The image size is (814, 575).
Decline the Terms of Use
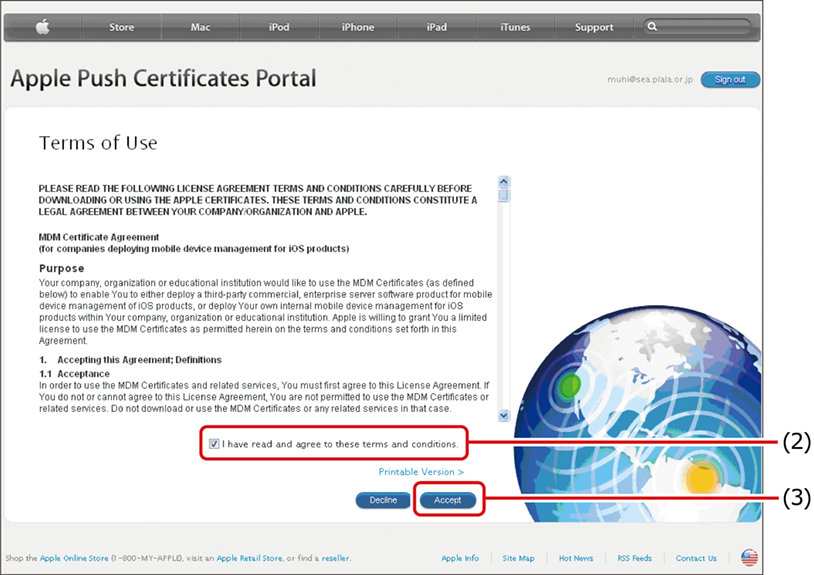pyautogui.click(x=383, y=500)
